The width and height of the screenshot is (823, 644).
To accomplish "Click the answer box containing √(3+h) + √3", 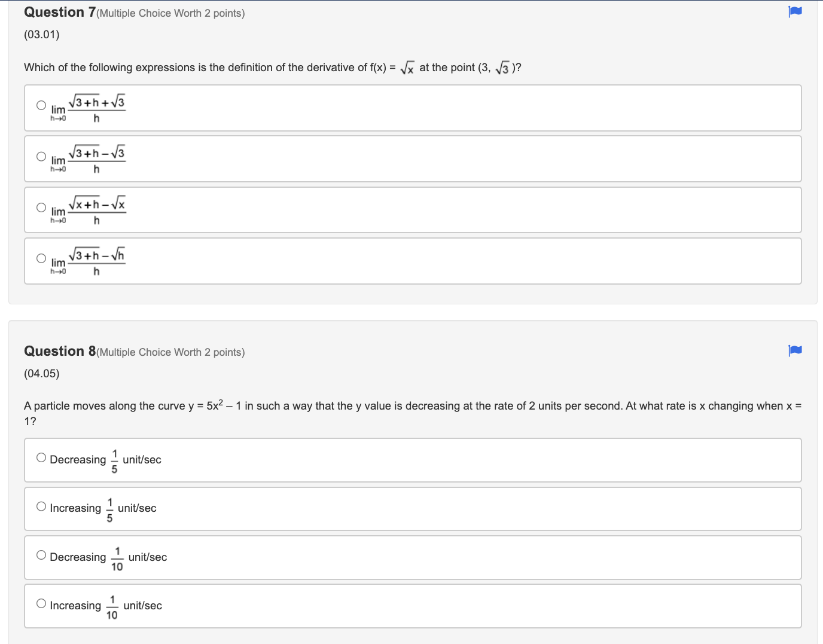I will pos(412,108).
